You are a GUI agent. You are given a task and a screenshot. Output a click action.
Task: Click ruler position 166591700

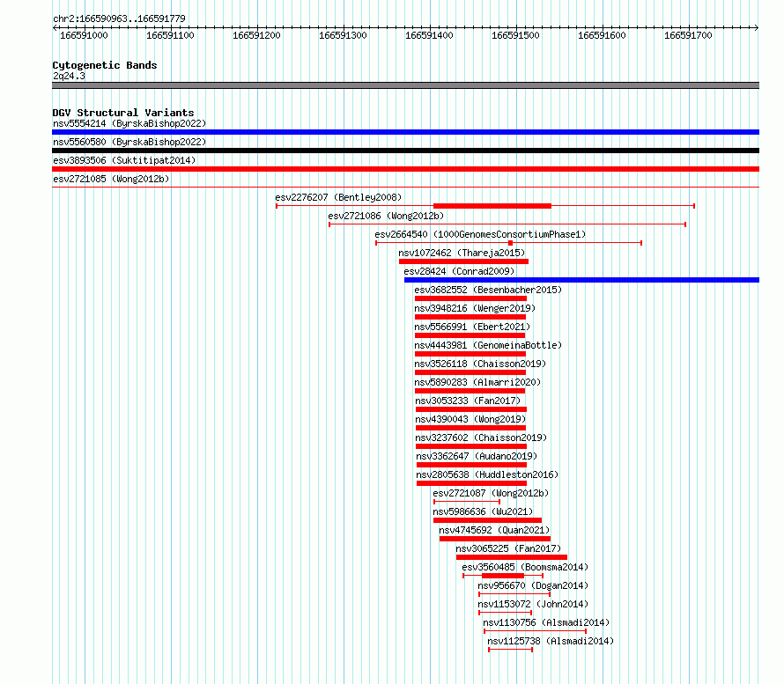pyautogui.click(x=688, y=35)
